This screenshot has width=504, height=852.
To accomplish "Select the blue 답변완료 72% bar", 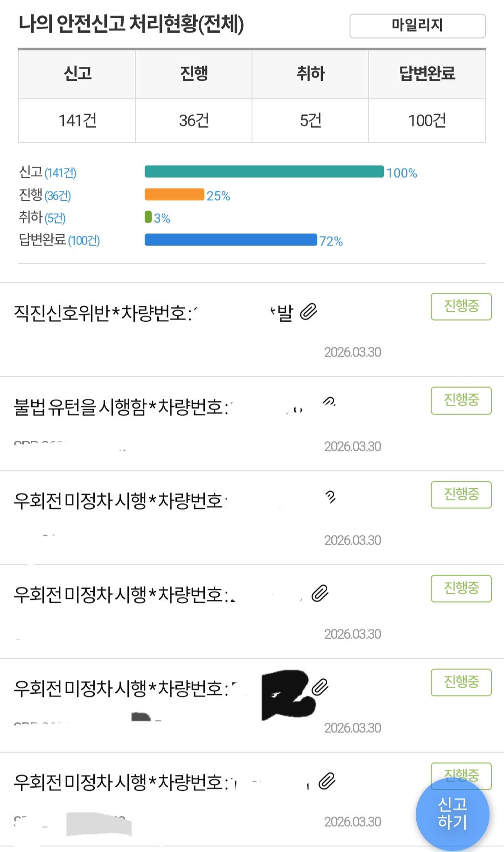I will [231, 240].
